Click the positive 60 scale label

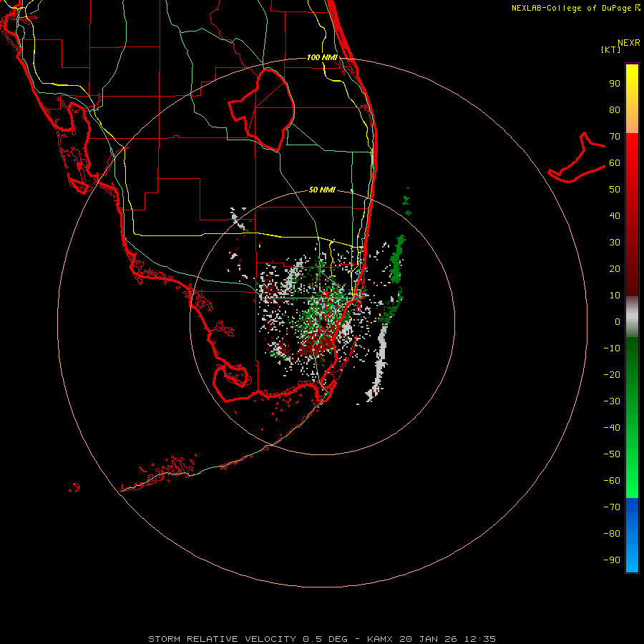tap(615, 162)
